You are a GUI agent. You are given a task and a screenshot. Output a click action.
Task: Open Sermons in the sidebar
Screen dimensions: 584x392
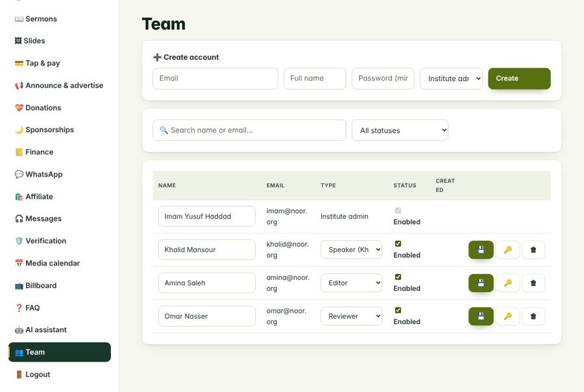[x=60, y=19]
